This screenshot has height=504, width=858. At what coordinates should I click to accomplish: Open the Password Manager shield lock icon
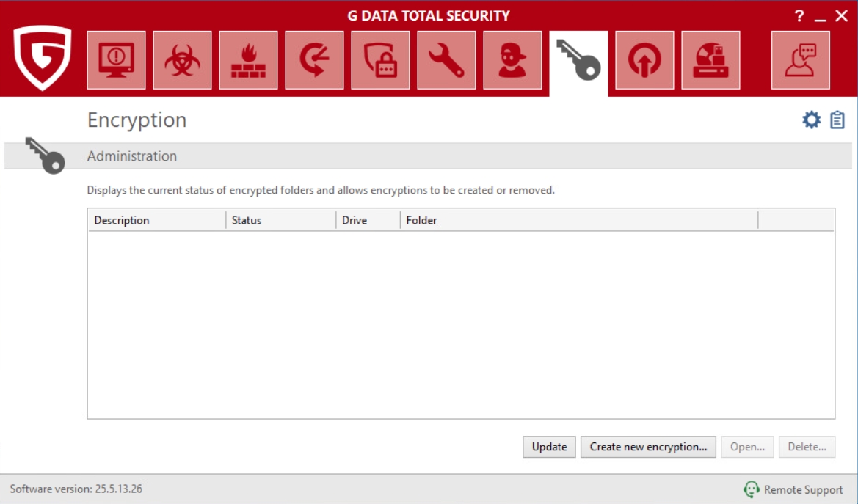pos(380,60)
